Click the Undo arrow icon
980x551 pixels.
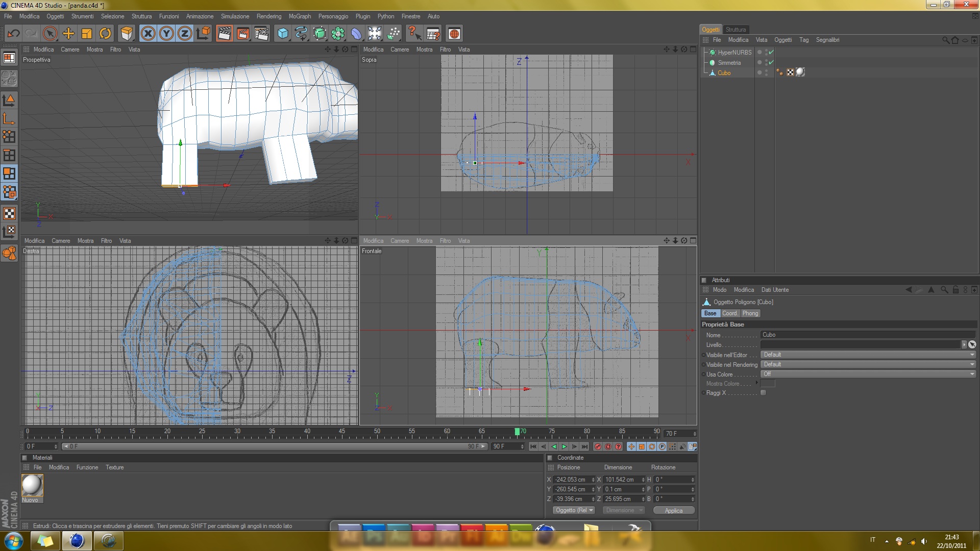point(14,34)
